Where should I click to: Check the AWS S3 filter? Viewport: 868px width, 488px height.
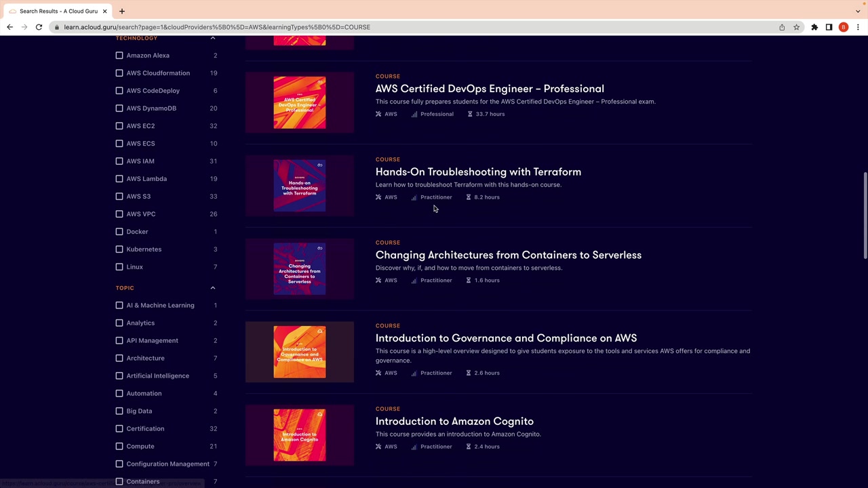(x=119, y=197)
